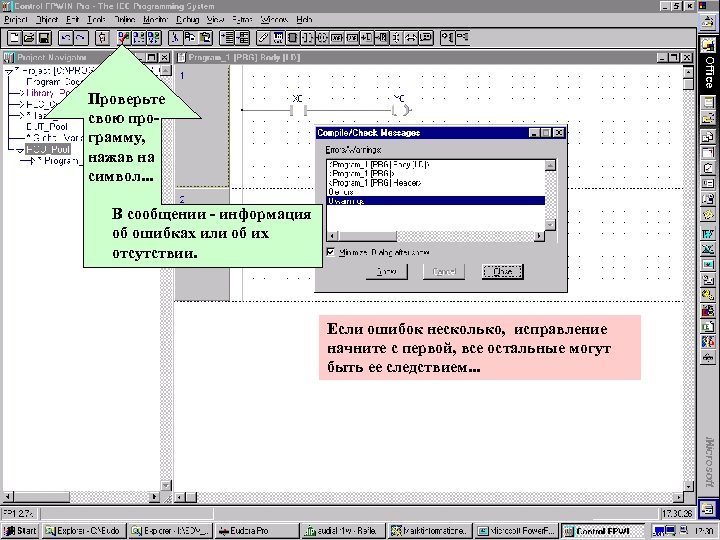Click the New project toolbar icon

15,38
